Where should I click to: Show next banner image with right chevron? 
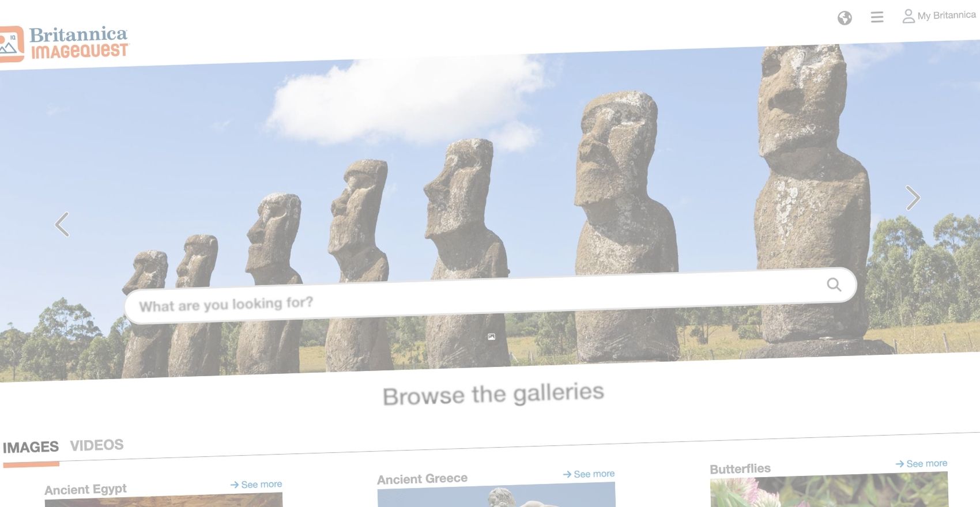click(x=913, y=198)
